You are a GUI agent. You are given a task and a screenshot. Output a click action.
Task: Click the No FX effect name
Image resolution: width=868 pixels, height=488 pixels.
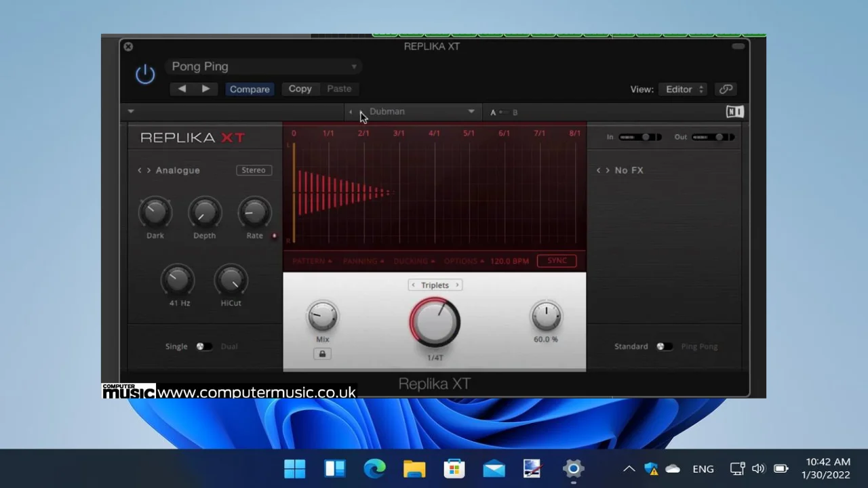629,170
